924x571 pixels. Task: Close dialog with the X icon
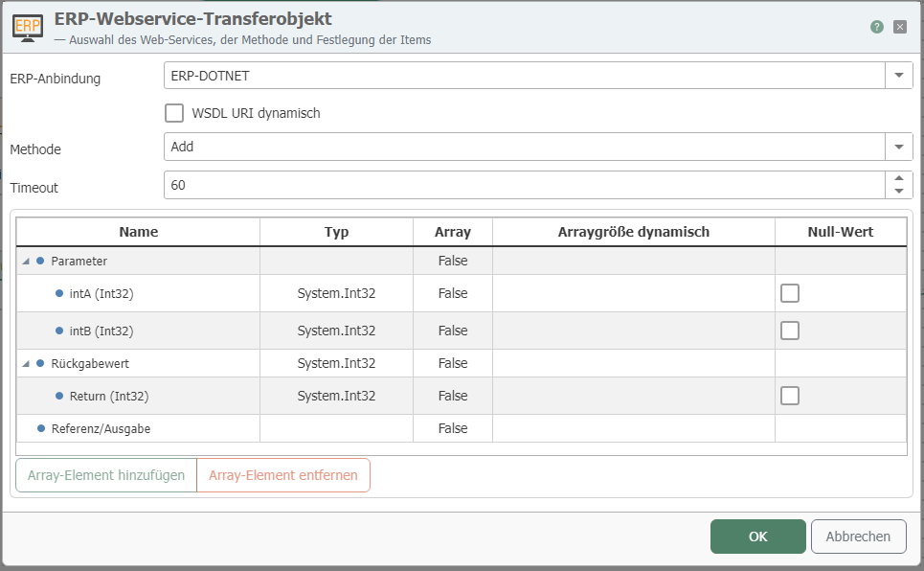point(900,27)
